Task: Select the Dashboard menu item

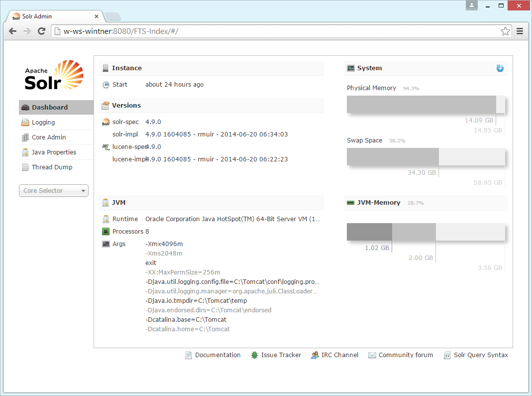Action: click(50, 108)
